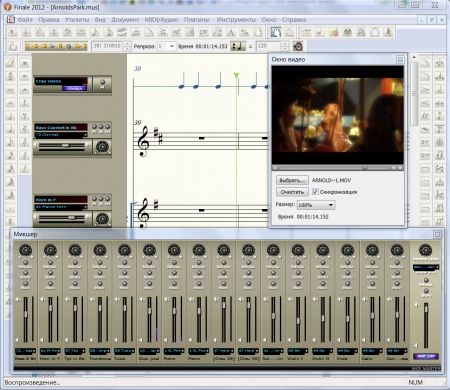450x390 pixels.
Task: Select the Hand Grabber tool
Action: (276, 32)
